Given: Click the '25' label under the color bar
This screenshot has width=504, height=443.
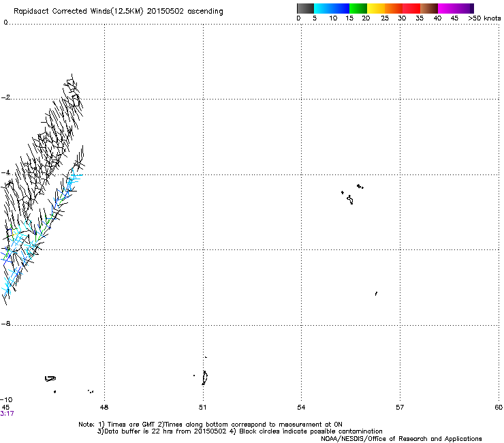Looking at the screenshot, I should 385,18.
